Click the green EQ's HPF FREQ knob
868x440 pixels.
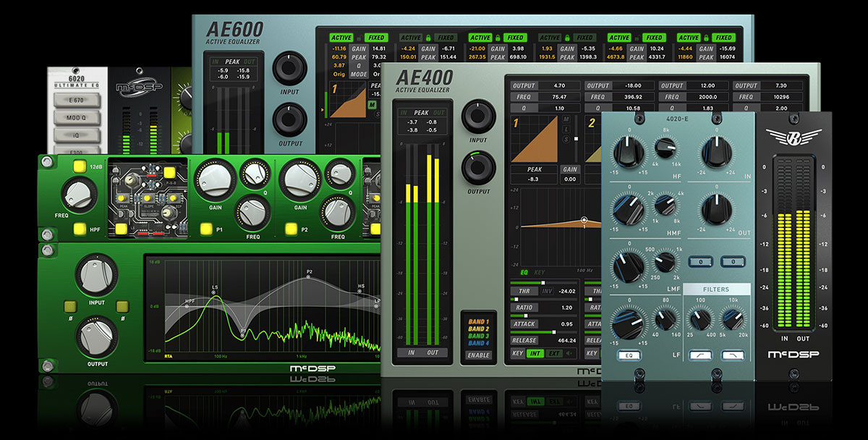[x=78, y=194]
